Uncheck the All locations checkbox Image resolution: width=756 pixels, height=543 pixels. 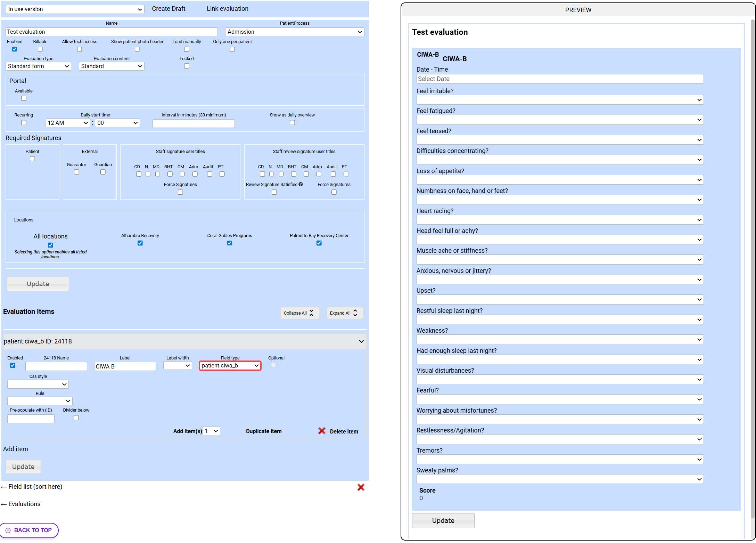50,245
